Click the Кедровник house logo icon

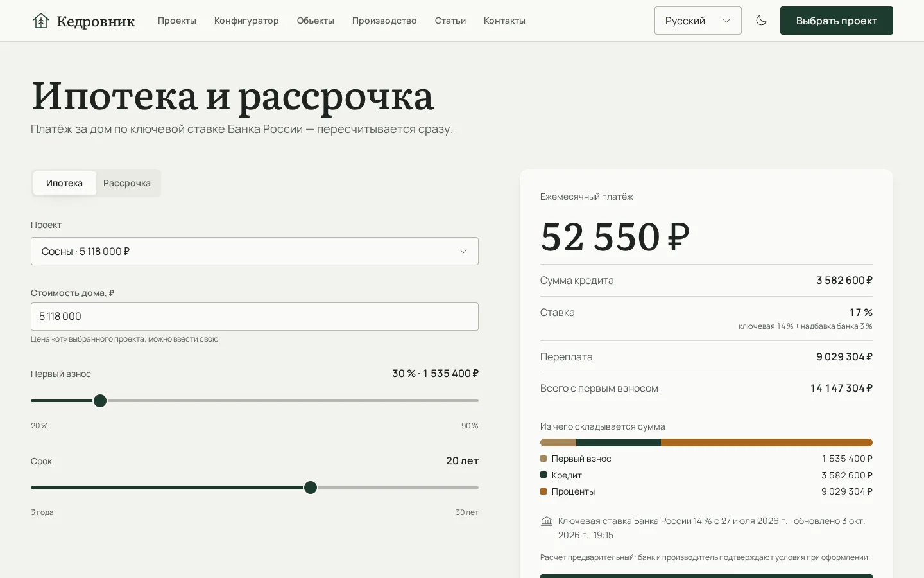[41, 21]
